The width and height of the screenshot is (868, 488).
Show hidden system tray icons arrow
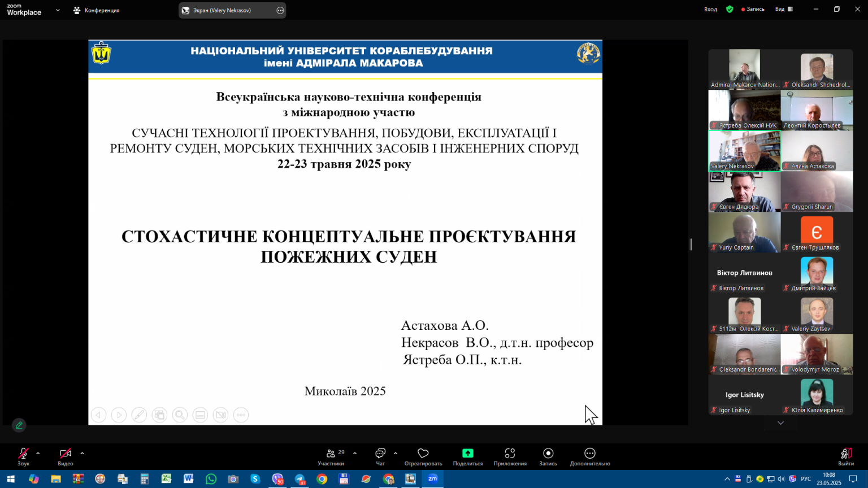click(727, 479)
